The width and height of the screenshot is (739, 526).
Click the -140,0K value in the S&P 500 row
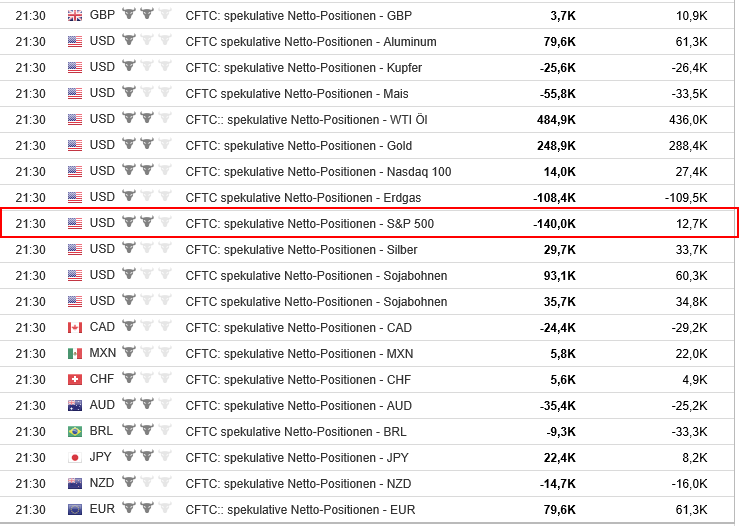554,223
